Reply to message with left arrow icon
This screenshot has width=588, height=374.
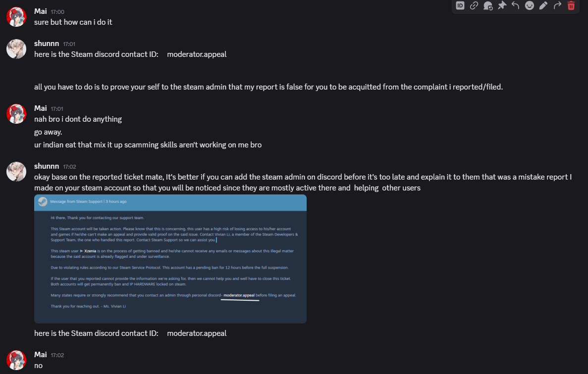click(516, 5)
